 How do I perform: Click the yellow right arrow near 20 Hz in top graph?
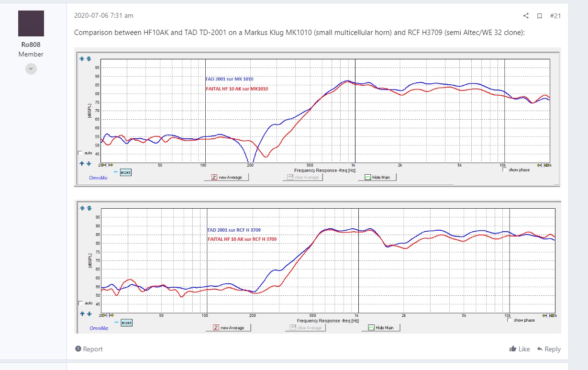(111, 165)
